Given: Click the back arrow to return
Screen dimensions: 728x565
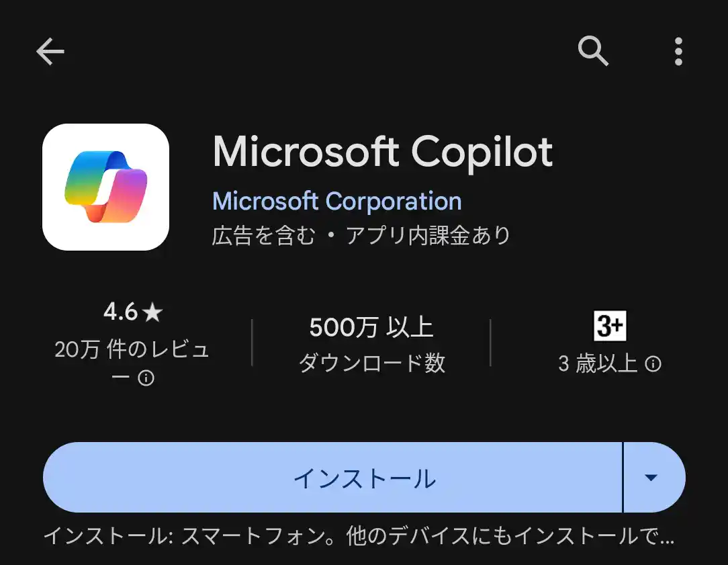Looking at the screenshot, I should click(x=49, y=51).
